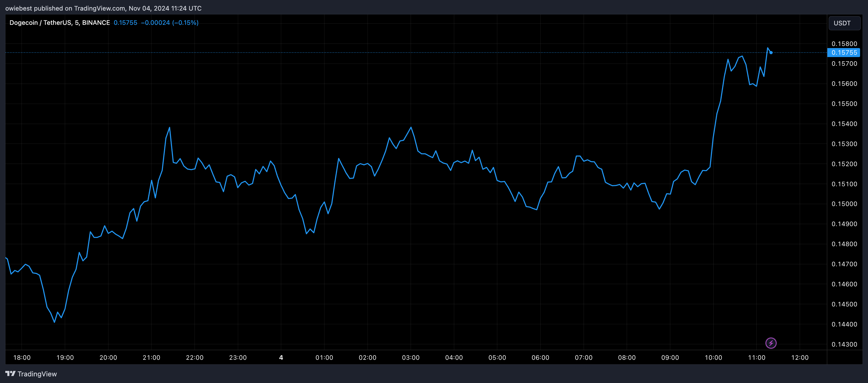
Task: Click the purple lightning bolt icon
Action: tap(771, 343)
